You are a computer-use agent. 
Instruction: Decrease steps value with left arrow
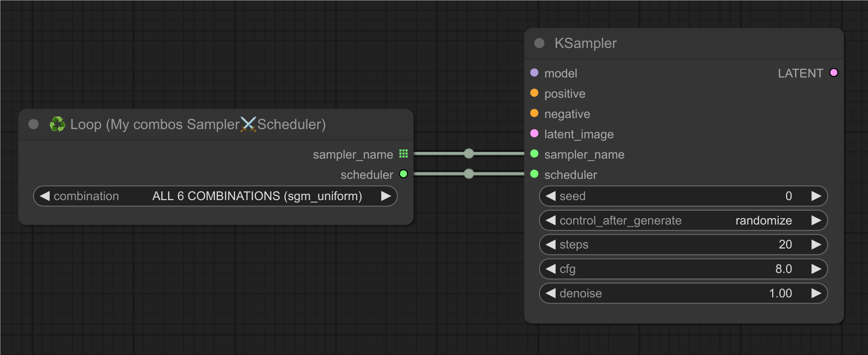(x=551, y=245)
